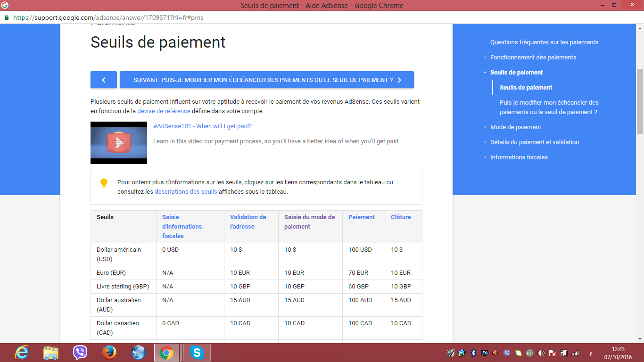Click 'Validation de l'adresse' column header link
Screen dimensions: 644x362
[248, 222]
